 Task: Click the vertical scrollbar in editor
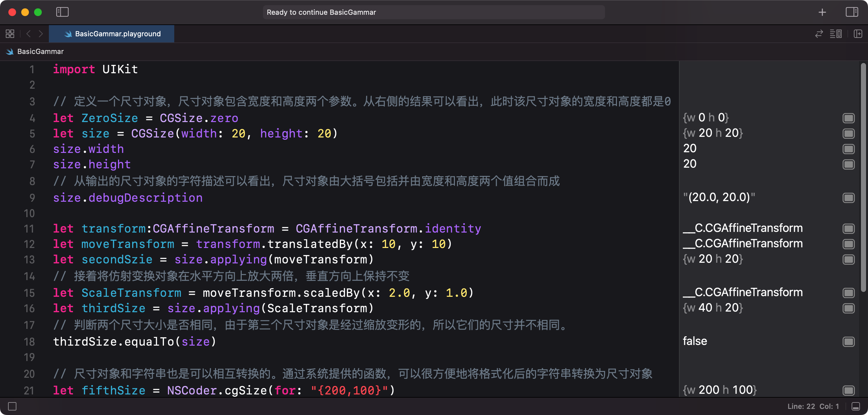click(863, 177)
